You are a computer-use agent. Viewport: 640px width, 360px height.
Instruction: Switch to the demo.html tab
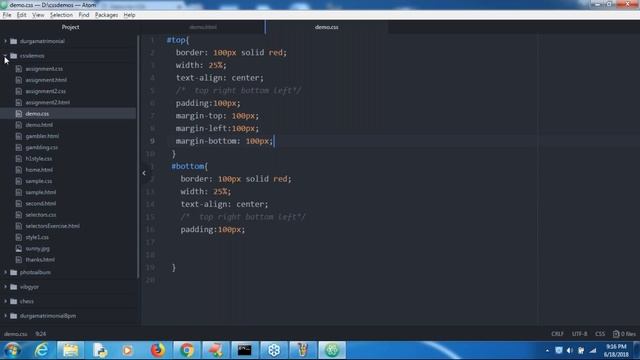[x=203, y=27]
